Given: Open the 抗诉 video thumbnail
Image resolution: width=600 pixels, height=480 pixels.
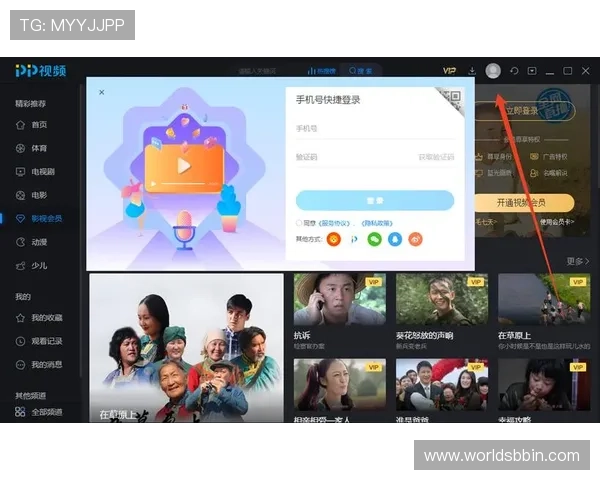Looking at the screenshot, I should click(340, 299).
